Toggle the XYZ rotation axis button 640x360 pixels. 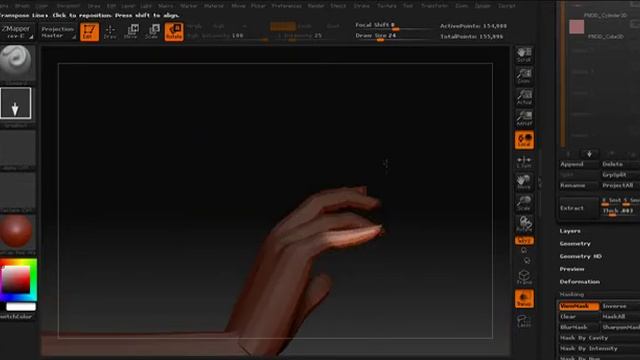pos(524,241)
